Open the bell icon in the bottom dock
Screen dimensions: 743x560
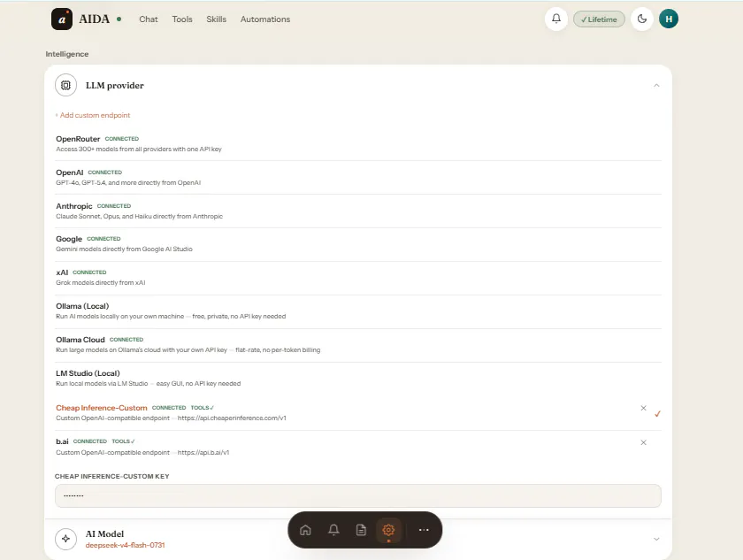point(333,530)
